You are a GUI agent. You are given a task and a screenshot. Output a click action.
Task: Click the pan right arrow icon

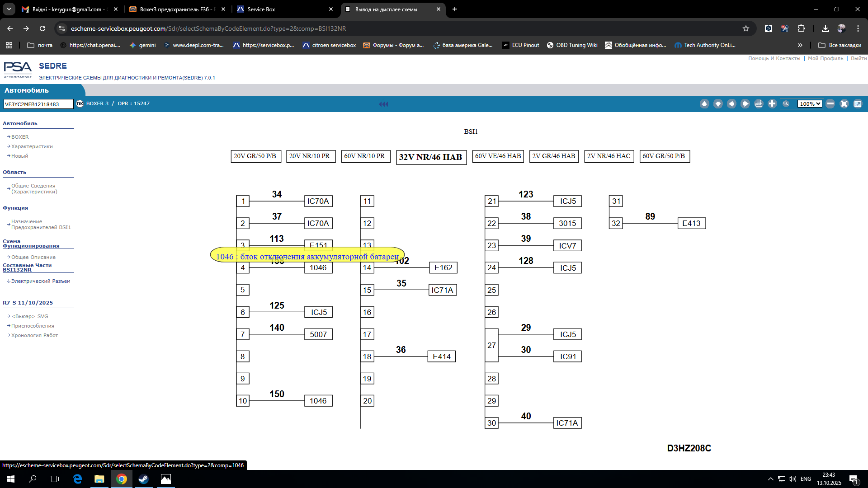click(x=745, y=104)
